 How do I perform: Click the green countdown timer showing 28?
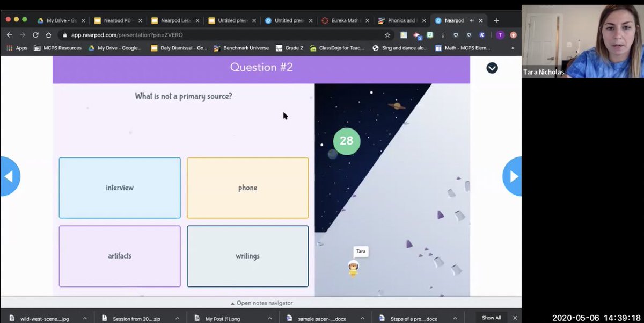pyautogui.click(x=347, y=141)
